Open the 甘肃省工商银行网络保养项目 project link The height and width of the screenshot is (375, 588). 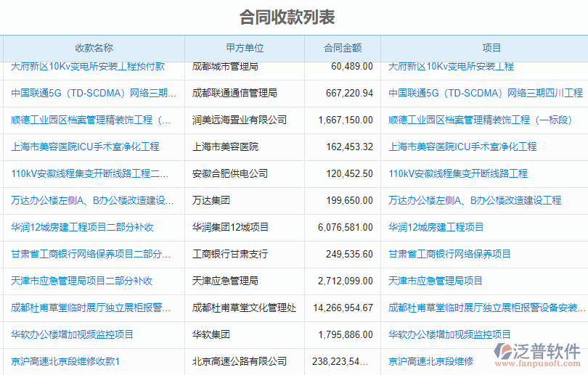pos(449,254)
